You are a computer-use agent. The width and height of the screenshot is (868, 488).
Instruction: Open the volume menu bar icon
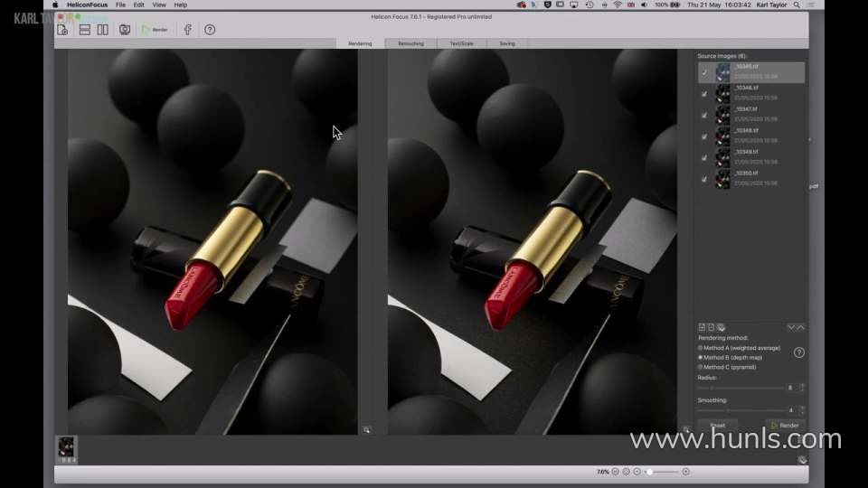pyautogui.click(x=644, y=5)
